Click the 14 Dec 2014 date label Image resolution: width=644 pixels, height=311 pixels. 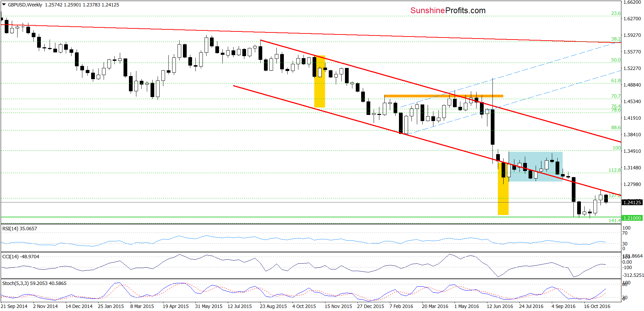click(79, 306)
